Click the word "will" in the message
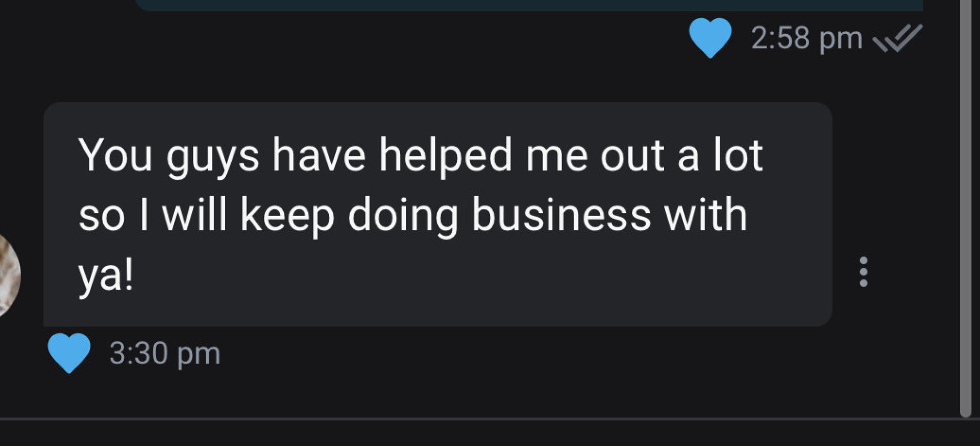The height and width of the screenshot is (446, 980). tap(194, 215)
